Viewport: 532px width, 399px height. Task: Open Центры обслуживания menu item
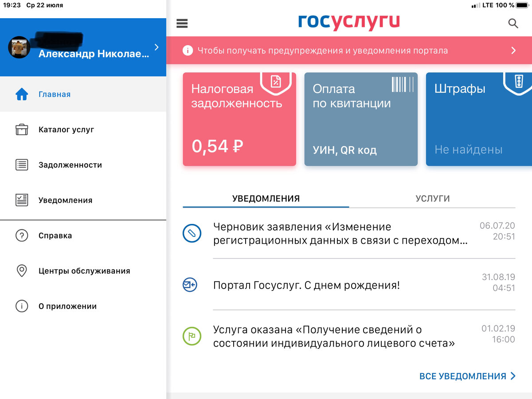pos(83,271)
